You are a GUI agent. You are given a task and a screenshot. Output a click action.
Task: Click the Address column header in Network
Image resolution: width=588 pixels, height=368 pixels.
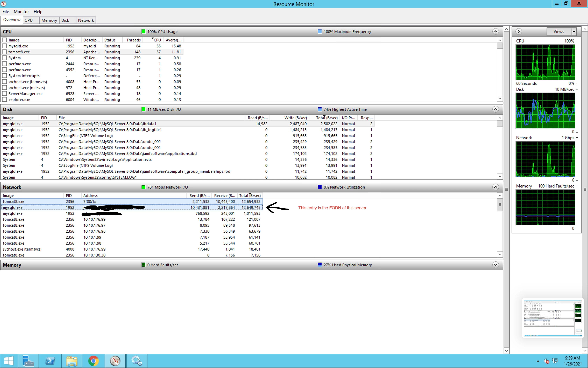point(133,195)
